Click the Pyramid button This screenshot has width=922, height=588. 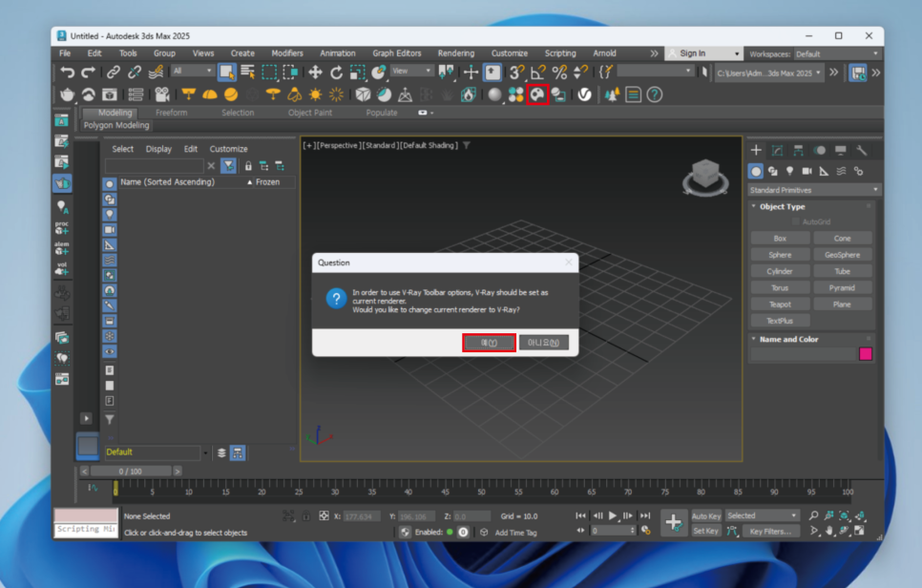coord(842,287)
